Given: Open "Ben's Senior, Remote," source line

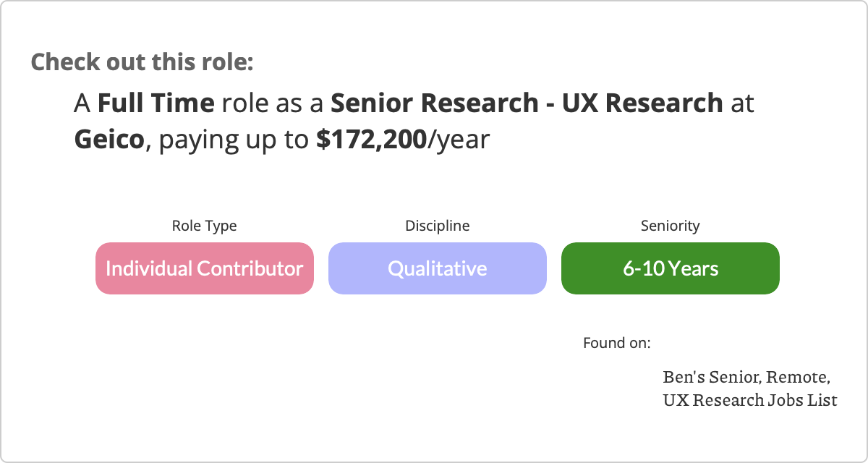Looking at the screenshot, I should [746, 377].
